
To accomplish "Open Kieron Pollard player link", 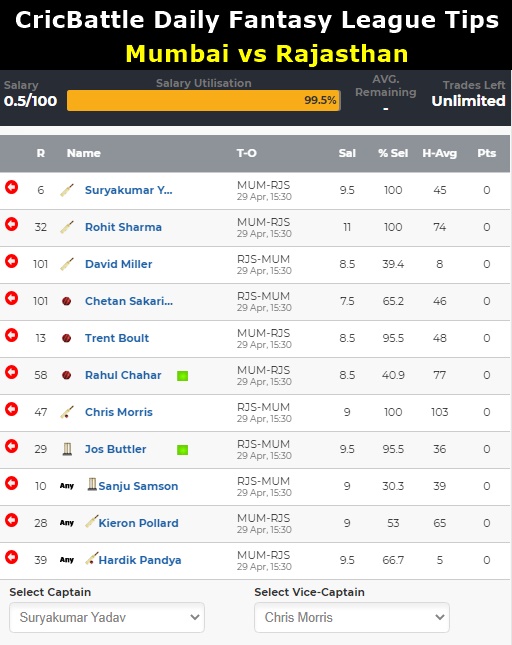I will pyautogui.click(x=139, y=523).
